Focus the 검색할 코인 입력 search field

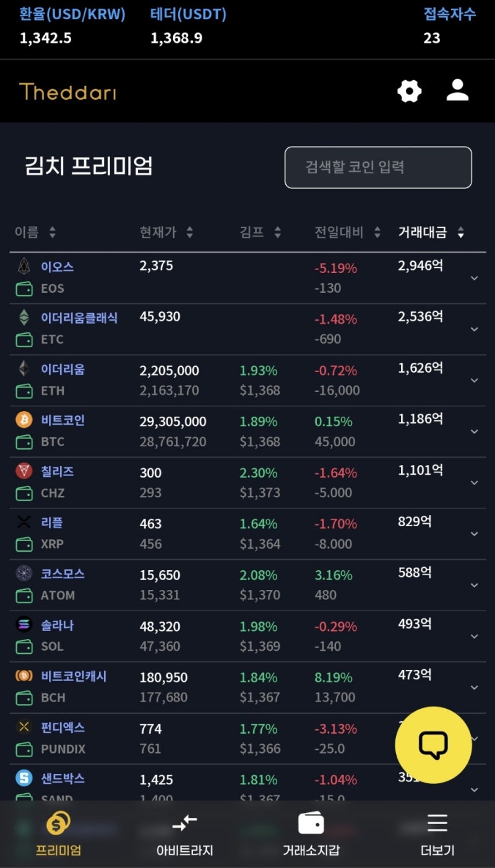378,167
